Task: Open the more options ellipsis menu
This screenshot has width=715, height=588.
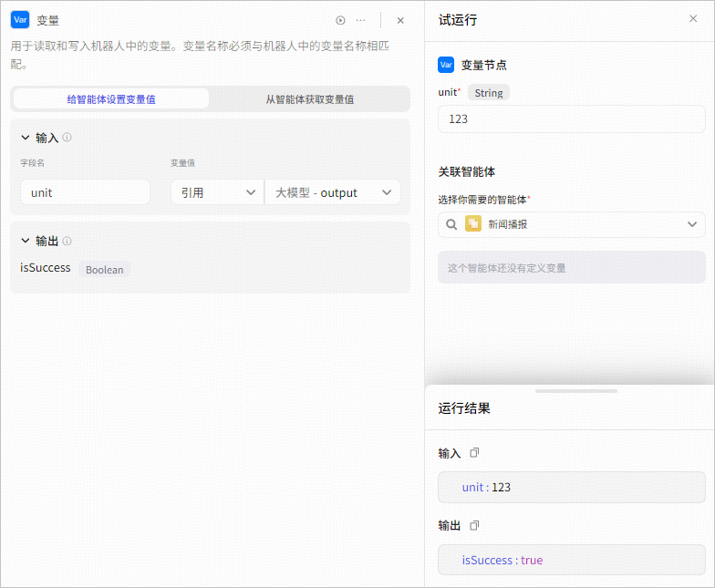Action: (x=361, y=20)
